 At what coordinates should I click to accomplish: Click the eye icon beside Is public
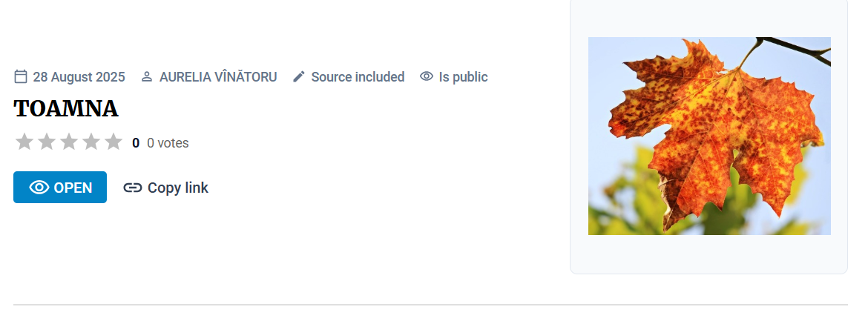(427, 76)
